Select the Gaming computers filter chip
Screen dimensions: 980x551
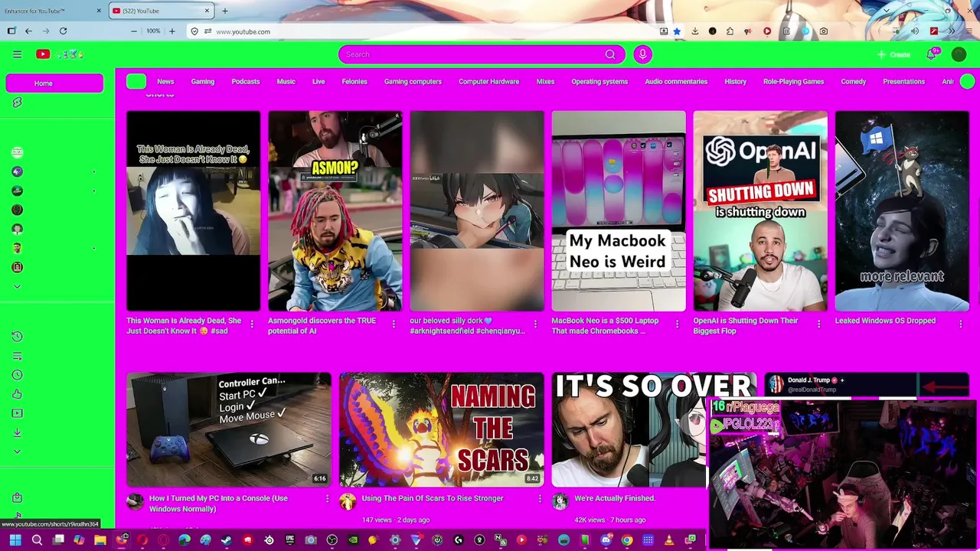(x=413, y=82)
